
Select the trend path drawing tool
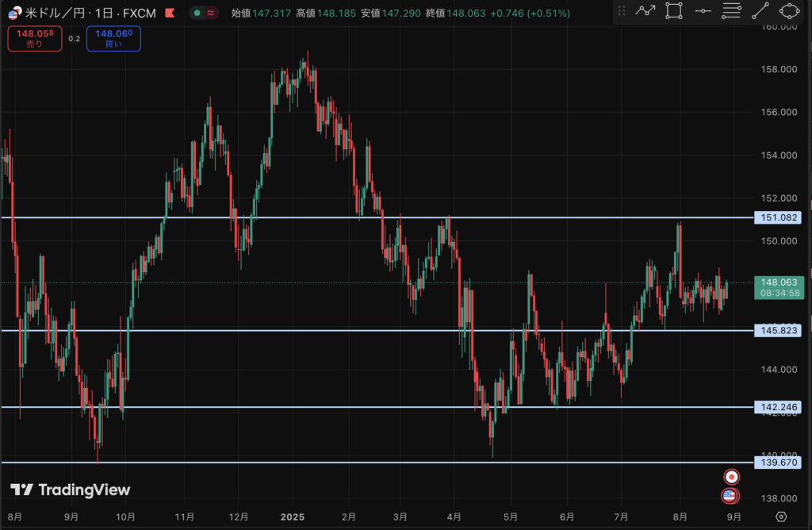coord(646,11)
